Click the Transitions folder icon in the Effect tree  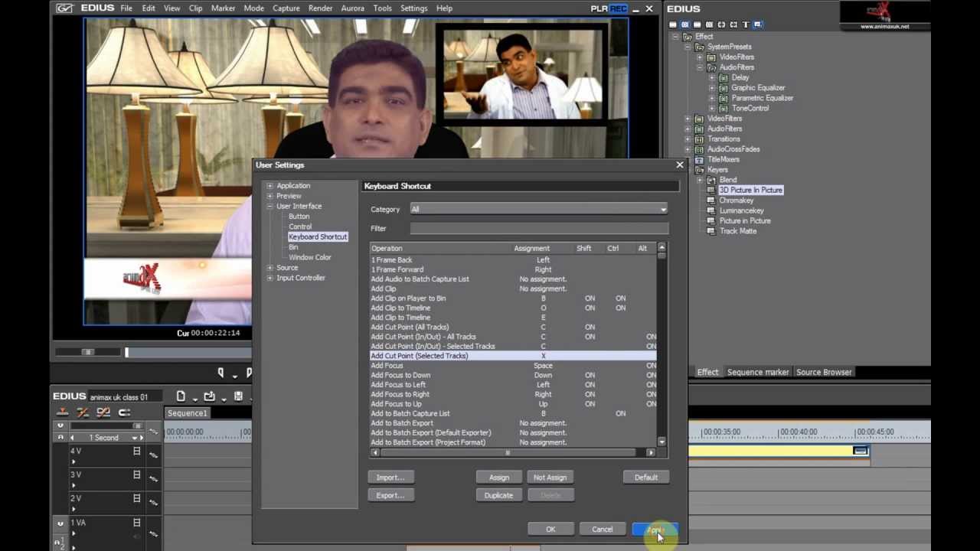pos(699,139)
